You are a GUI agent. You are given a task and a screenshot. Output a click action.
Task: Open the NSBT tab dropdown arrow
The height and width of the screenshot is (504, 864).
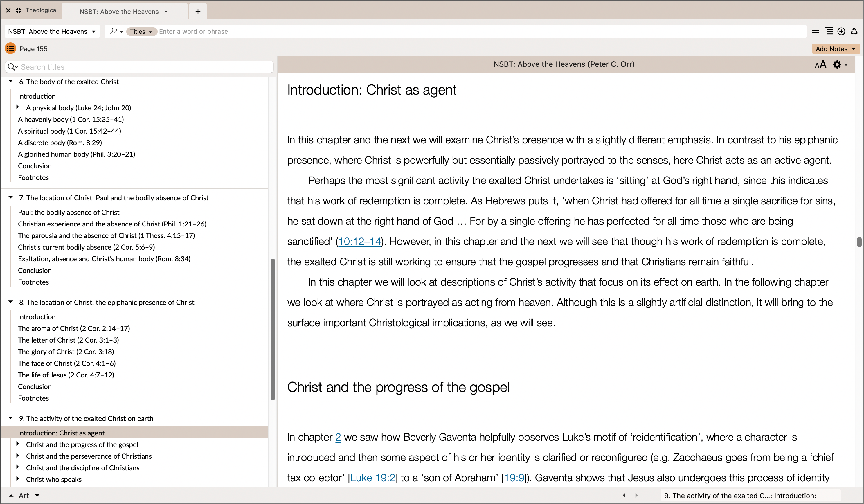click(x=166, y=12)
